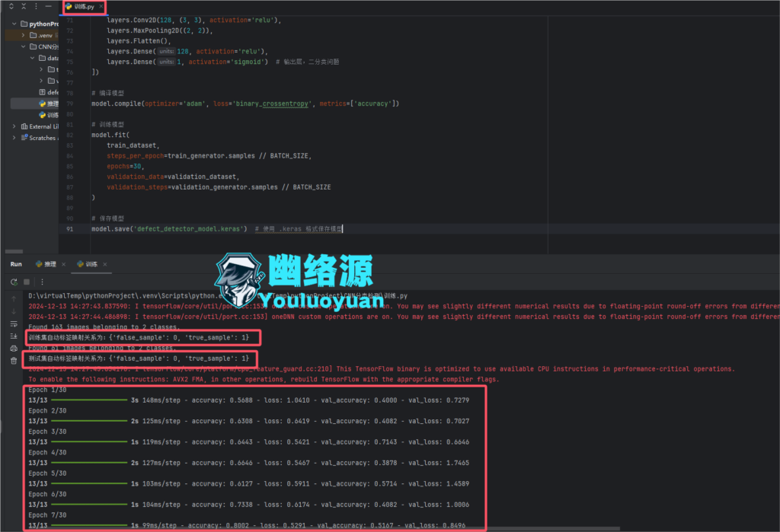Click pythonProject folder icon

pyautogui.click(x=24, y=24)
